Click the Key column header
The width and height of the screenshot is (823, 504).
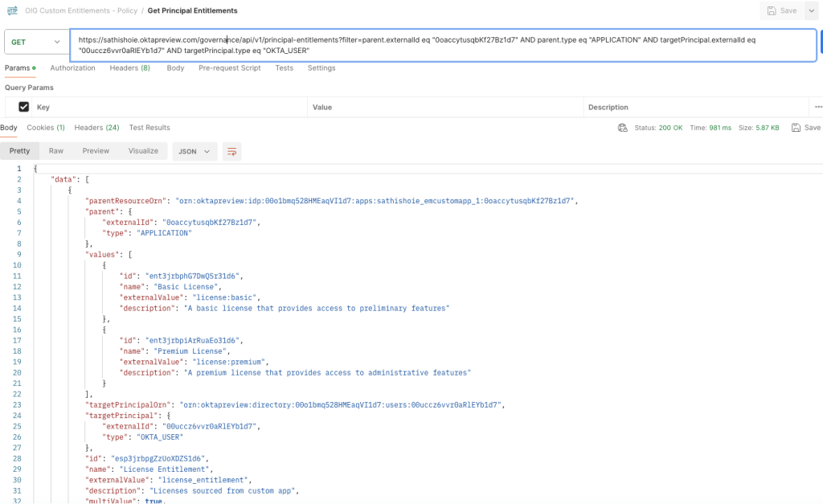(43, 107)
